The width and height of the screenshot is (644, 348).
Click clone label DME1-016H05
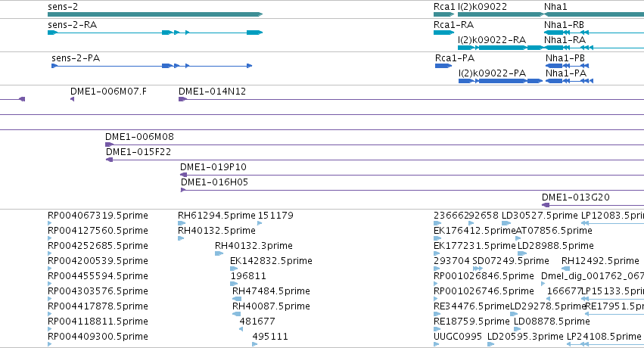pos(214,182)
